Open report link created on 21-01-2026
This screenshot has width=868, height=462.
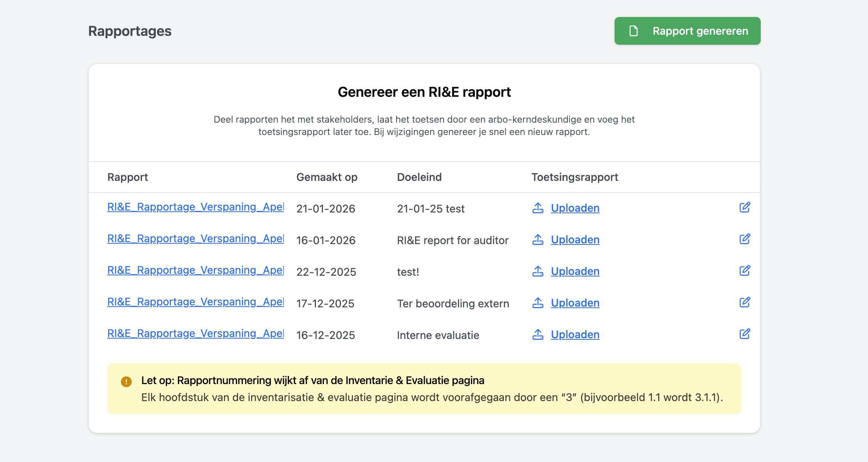(196, 207)
